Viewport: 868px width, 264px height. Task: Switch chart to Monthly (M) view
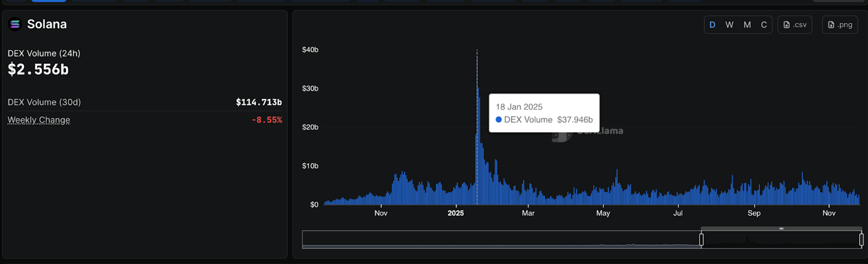pos(747,25)
